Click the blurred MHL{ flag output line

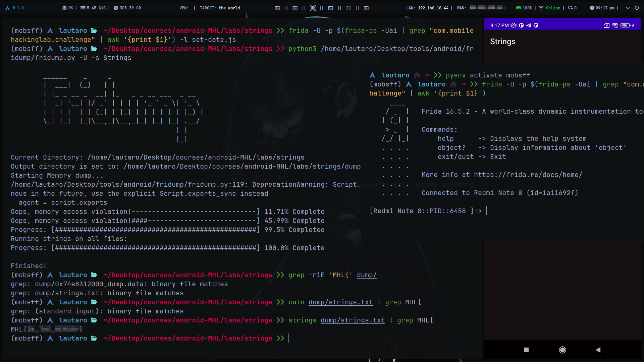(x=47, y=329)
